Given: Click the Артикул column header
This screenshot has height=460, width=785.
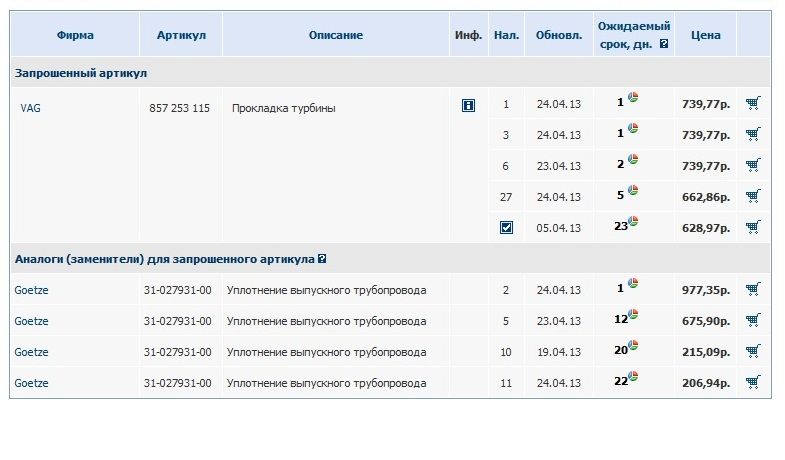Looking at the screenshot, I should coord(181,35).
